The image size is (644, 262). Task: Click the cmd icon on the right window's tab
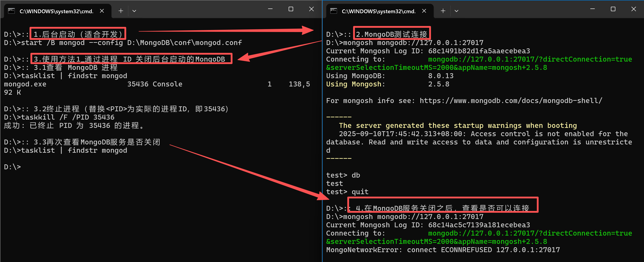[x=333, y=11]
